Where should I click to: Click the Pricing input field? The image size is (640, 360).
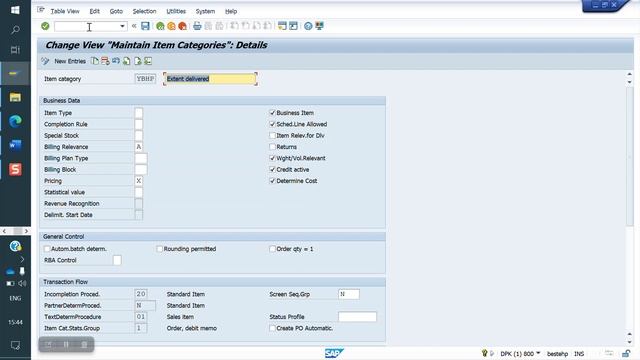click(139, 181)
